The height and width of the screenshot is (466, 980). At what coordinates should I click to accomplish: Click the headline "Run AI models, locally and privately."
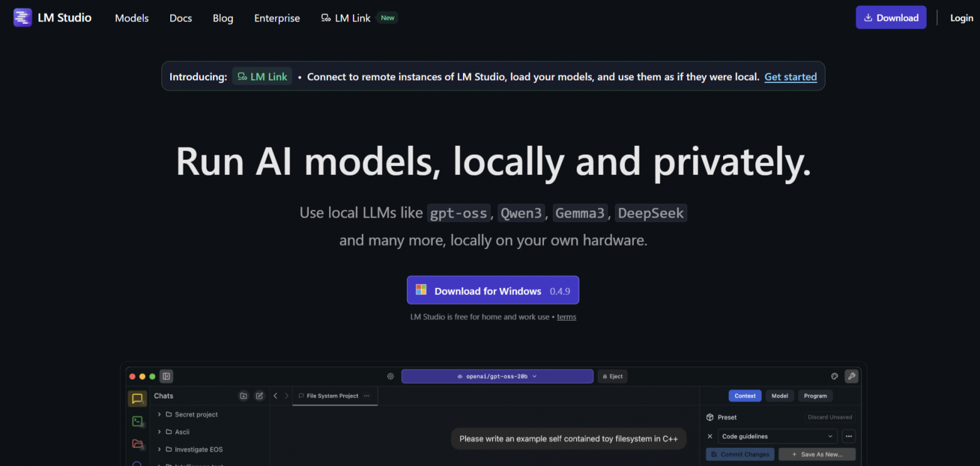pyautogui.click(x=493, y=161)
